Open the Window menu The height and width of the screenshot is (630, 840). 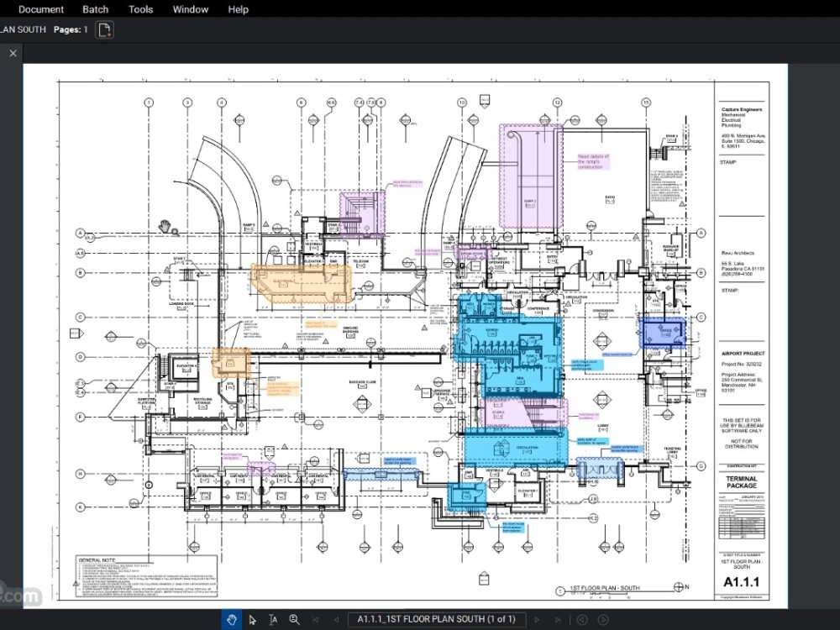190,9
